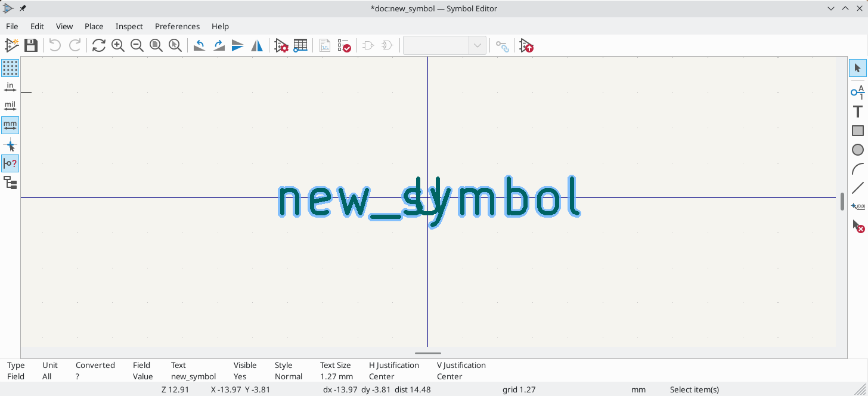Open the pin table
Screen dimensions: 868x396
point(300,45)
